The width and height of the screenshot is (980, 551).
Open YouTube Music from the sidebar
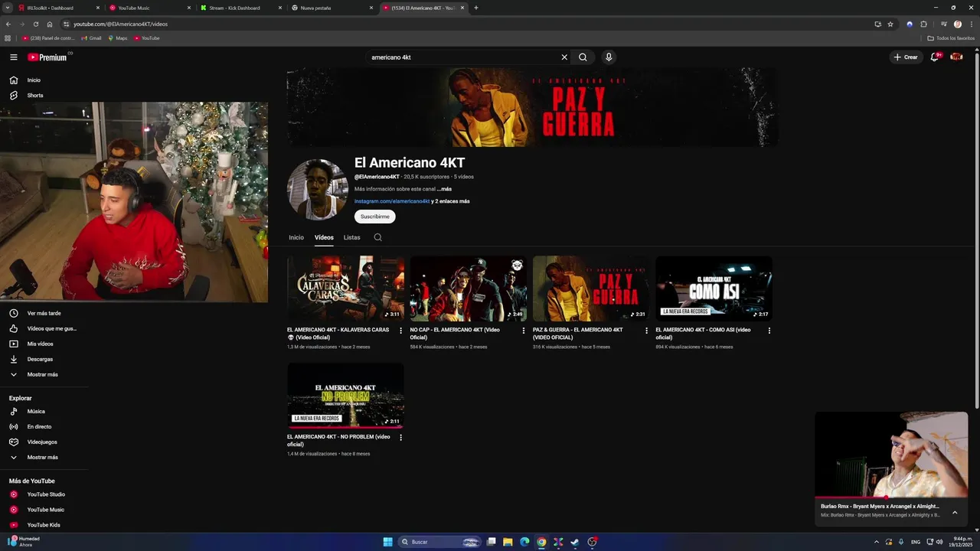click(44, 510)
